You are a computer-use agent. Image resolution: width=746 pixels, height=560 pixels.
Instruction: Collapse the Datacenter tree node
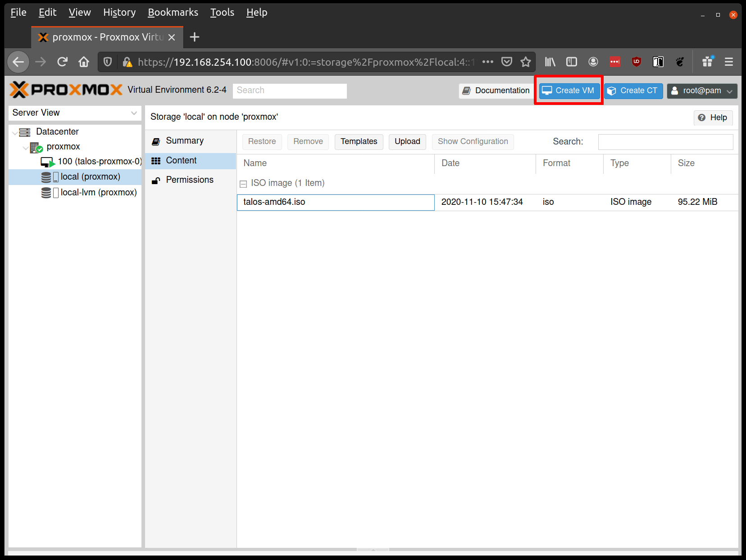click(15, 132)
